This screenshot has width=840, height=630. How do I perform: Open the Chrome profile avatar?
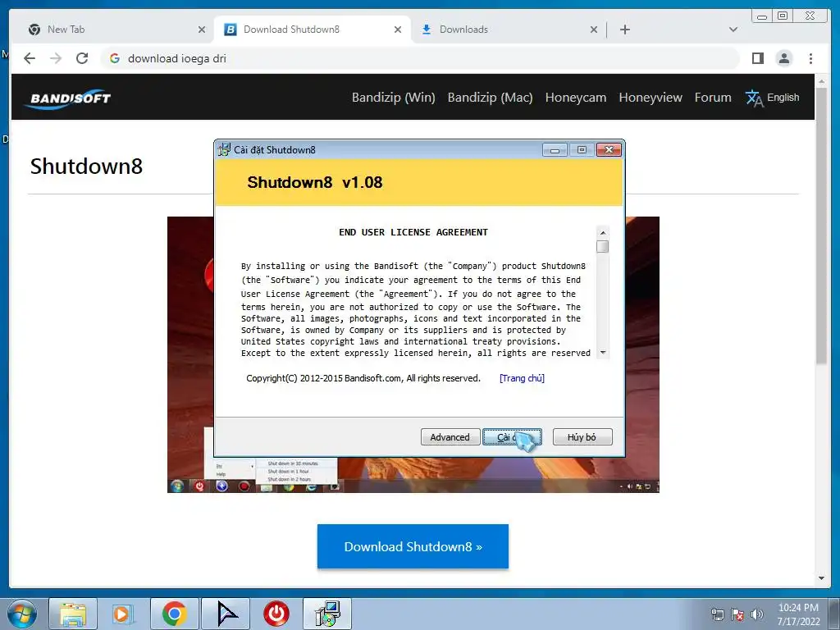(x=783, y=58)
